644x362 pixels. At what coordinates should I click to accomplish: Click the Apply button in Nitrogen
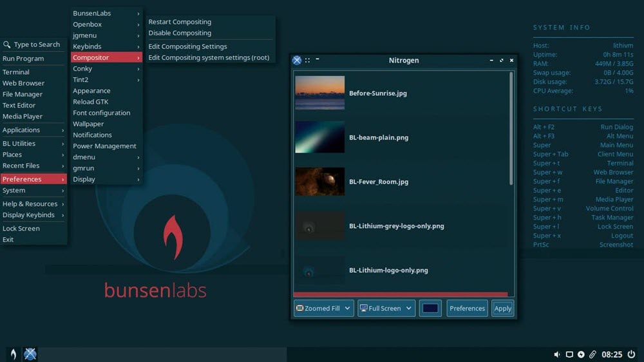click(502, 309)
